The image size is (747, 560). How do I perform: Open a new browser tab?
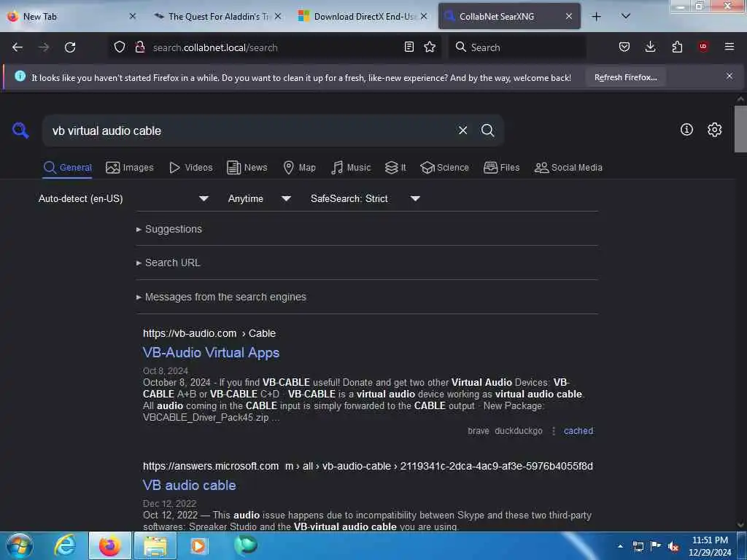point(596,17)
